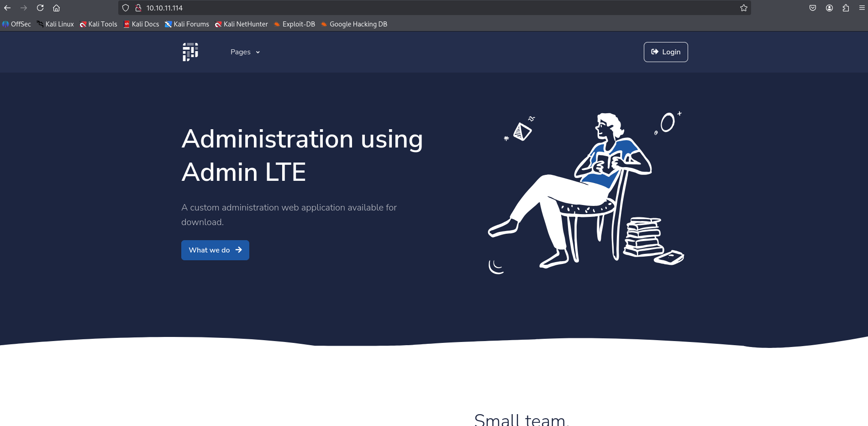Click the browser back arrow
This screenshot has width=868, height=426.
point(7,8)
